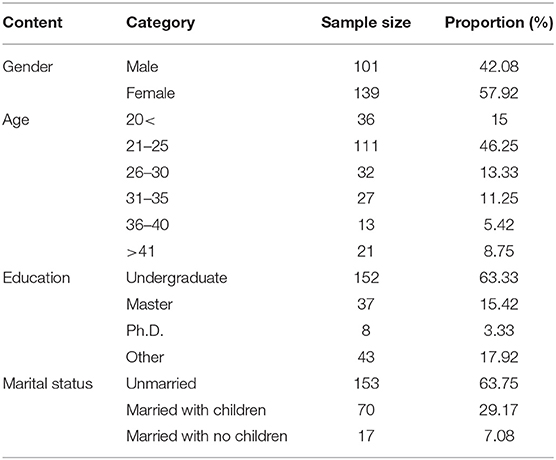
Task: Click the 7.08 proportion value
Action: [x=499, y=436]
